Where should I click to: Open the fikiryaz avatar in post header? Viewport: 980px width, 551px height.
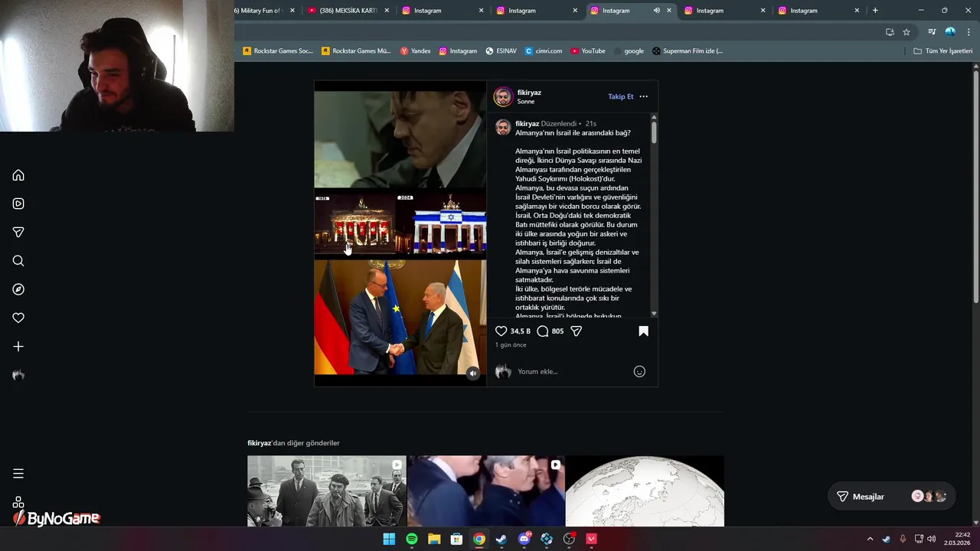503,96
